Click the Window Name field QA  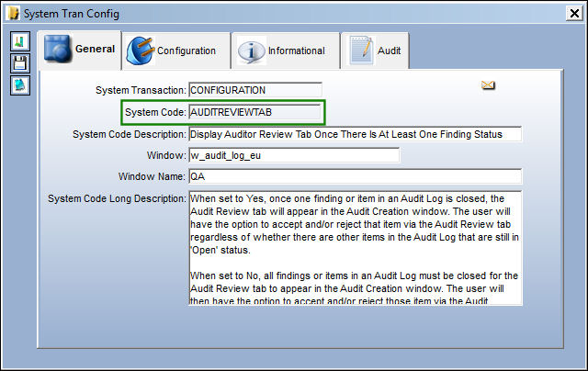coord(355,176)
